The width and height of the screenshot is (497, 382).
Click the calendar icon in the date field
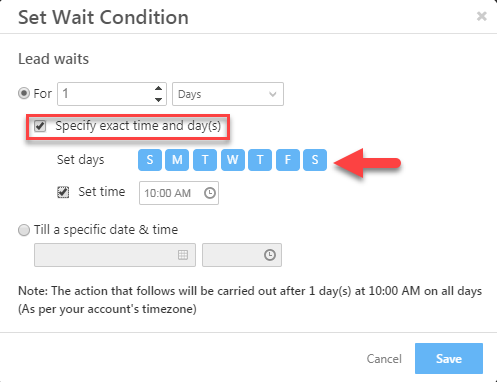183,255
